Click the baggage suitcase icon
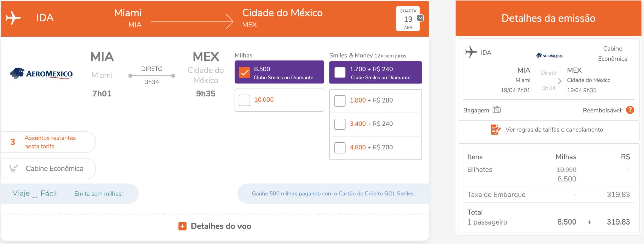Viewport: 644px width, 244px height. pos(497,110)
